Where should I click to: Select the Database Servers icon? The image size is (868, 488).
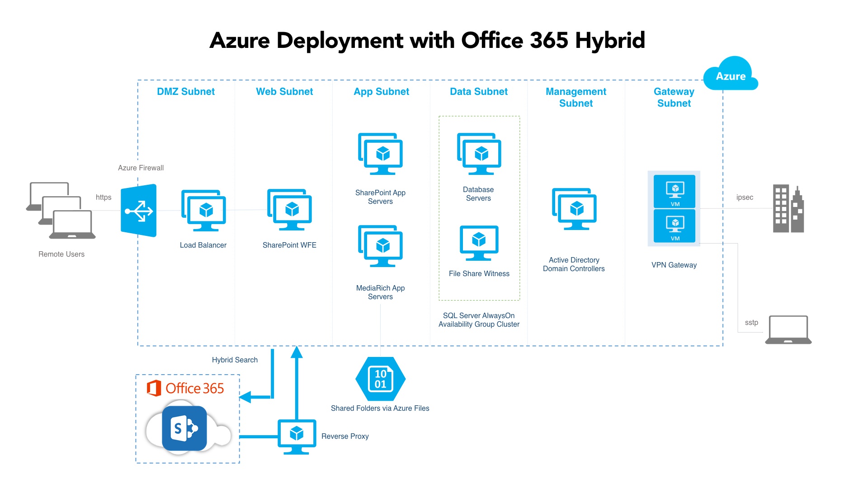(479, 154)
